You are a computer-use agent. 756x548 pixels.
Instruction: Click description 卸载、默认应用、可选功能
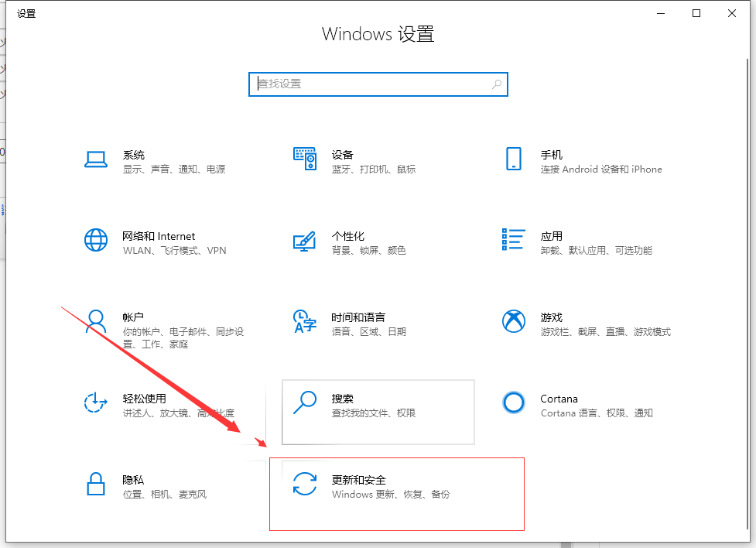pos(597,250)
